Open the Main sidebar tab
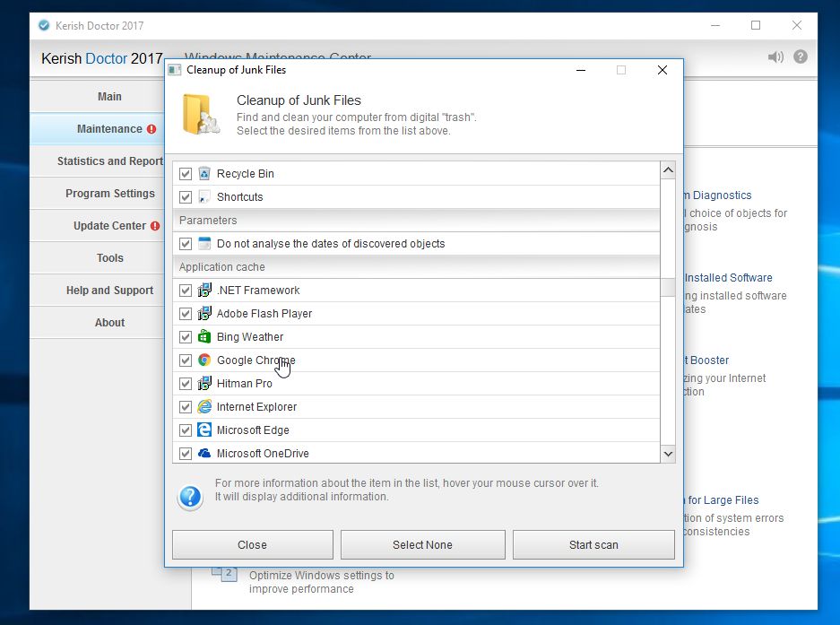Viewport: 840px width, 625px height. click(x=97, y=97)
